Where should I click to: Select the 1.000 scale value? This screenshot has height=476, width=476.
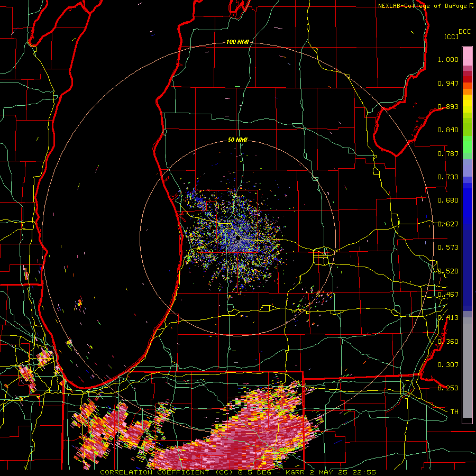[448, 59]
